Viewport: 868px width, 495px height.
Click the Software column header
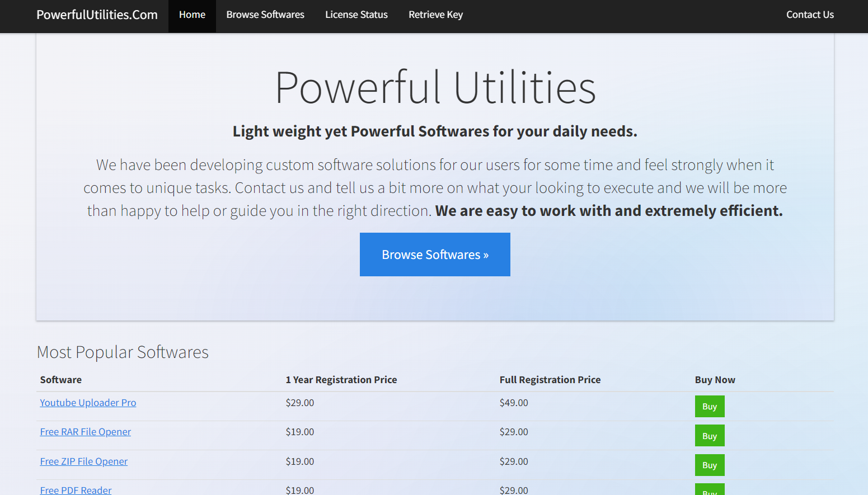coord(61,380)
